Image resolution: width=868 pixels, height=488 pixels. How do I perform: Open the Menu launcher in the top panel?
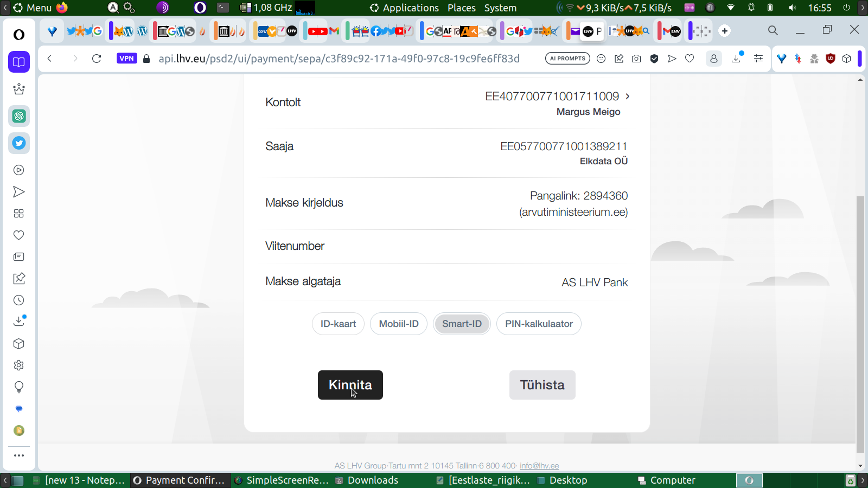pos(33,8)
